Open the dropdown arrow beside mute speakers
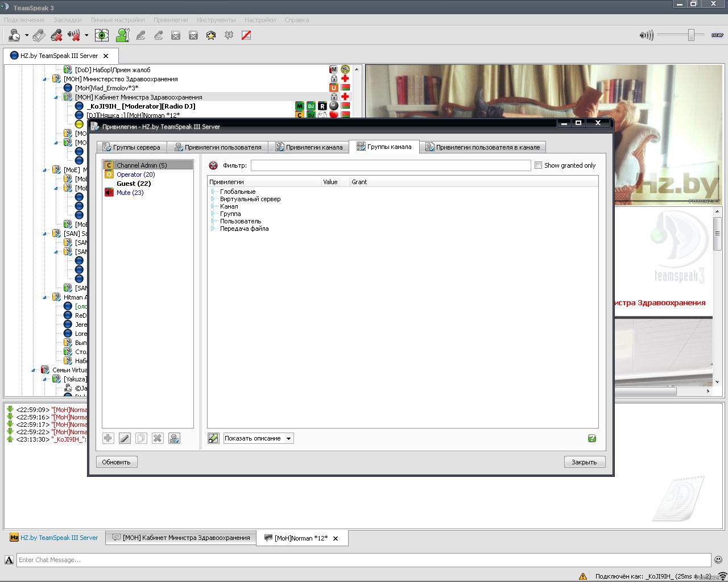This screenshot has width=728, height=582. (x=86, y=35)
